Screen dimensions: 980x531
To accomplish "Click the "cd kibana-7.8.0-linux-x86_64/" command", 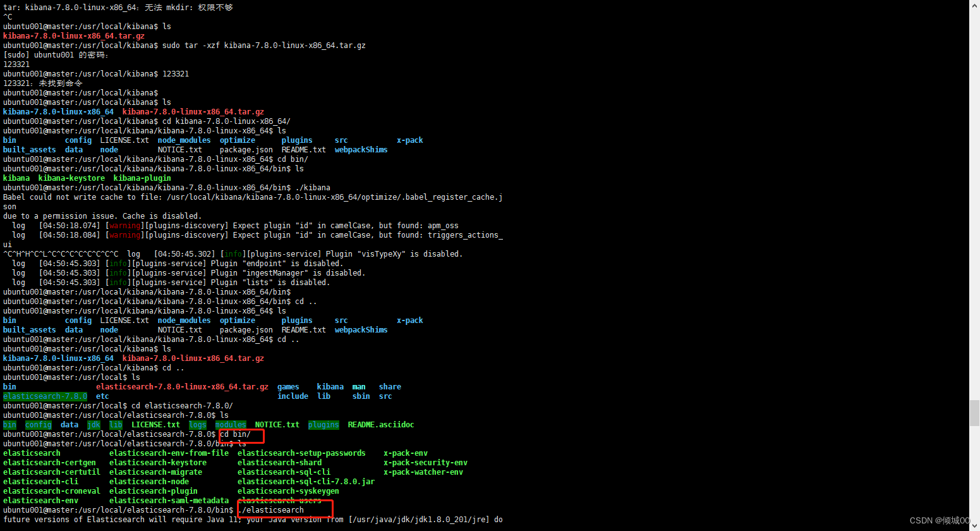I will [226, 121].
